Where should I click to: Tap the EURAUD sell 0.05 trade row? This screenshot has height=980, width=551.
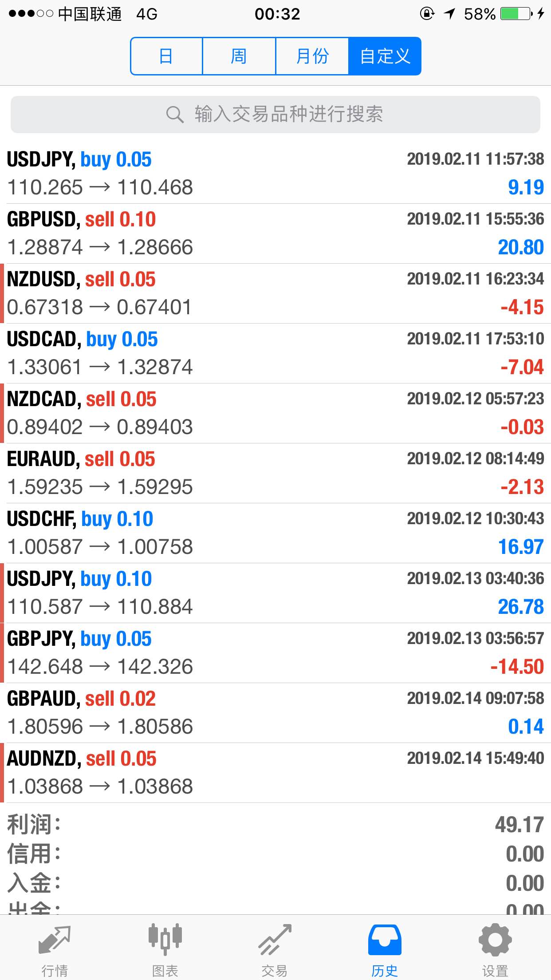[275, 473]
